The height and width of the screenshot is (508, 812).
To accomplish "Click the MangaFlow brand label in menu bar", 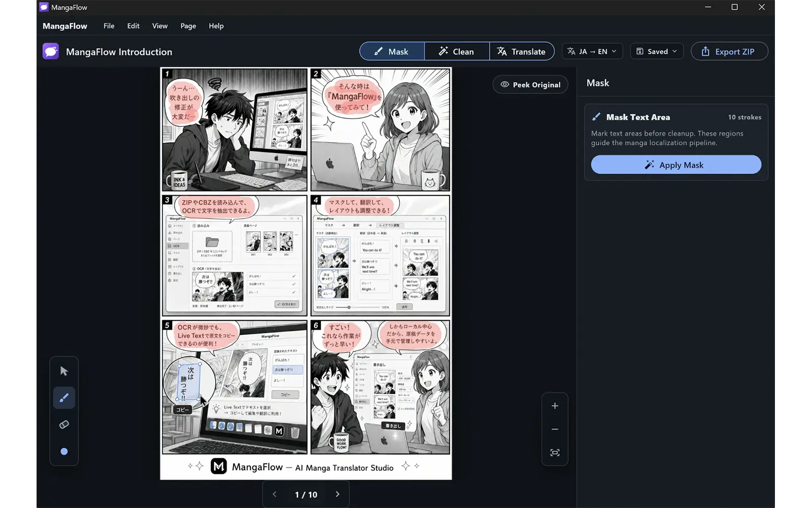I will 65,26.
